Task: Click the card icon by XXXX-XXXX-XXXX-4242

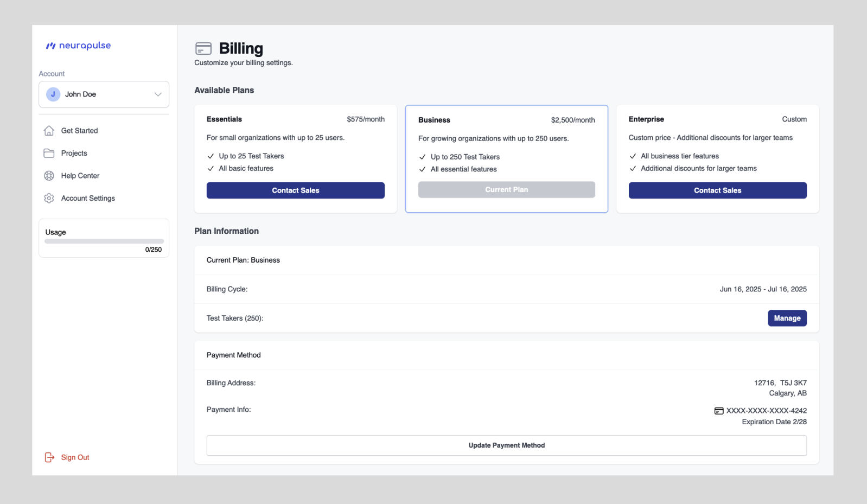Action: (719, 411)
